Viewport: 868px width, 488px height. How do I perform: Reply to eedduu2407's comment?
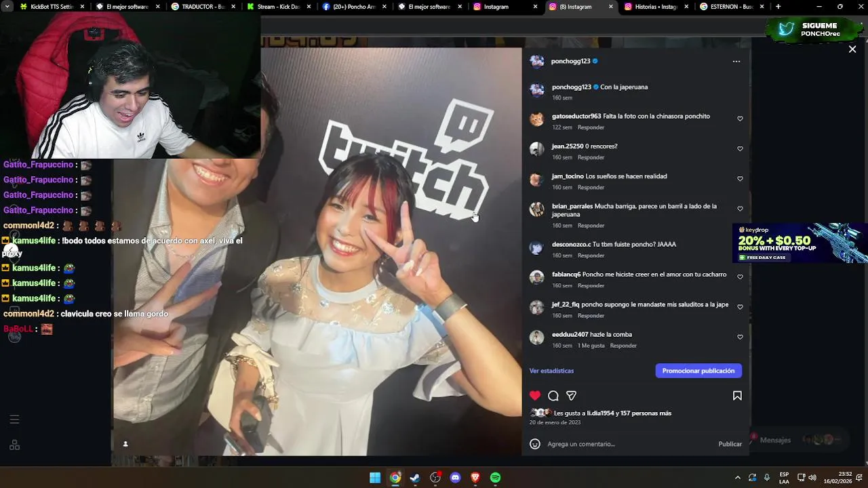point(623,346)
